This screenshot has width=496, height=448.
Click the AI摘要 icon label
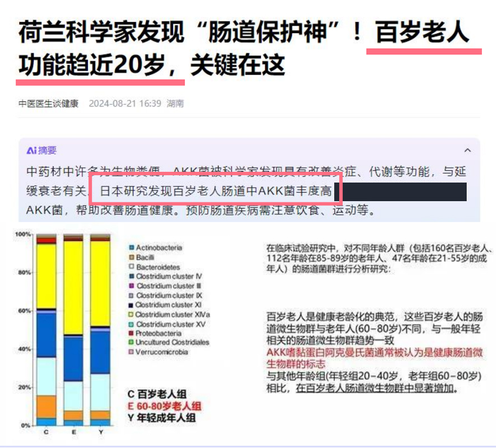41,151
